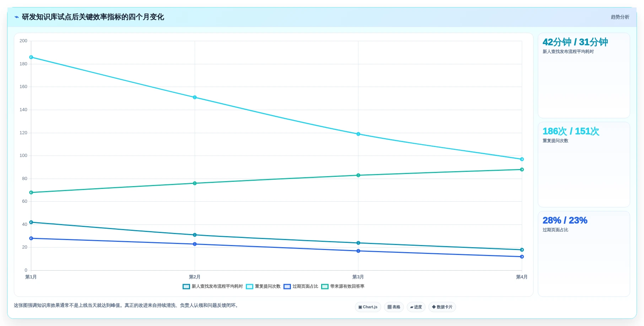This screenshot has height=326, width=644.
Task: Toggle the 过期页面占比 legend swatch
Action: tap(287, 287)
